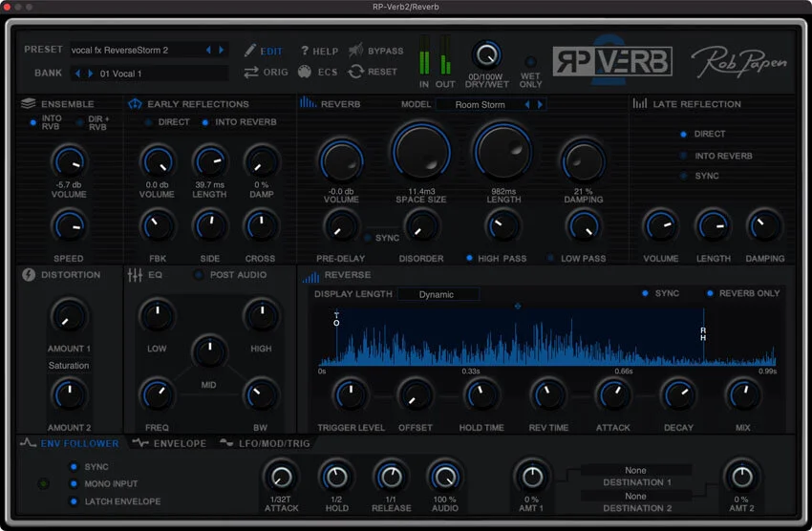
Task: Go to next preset arrow
Action: point(221,50)
